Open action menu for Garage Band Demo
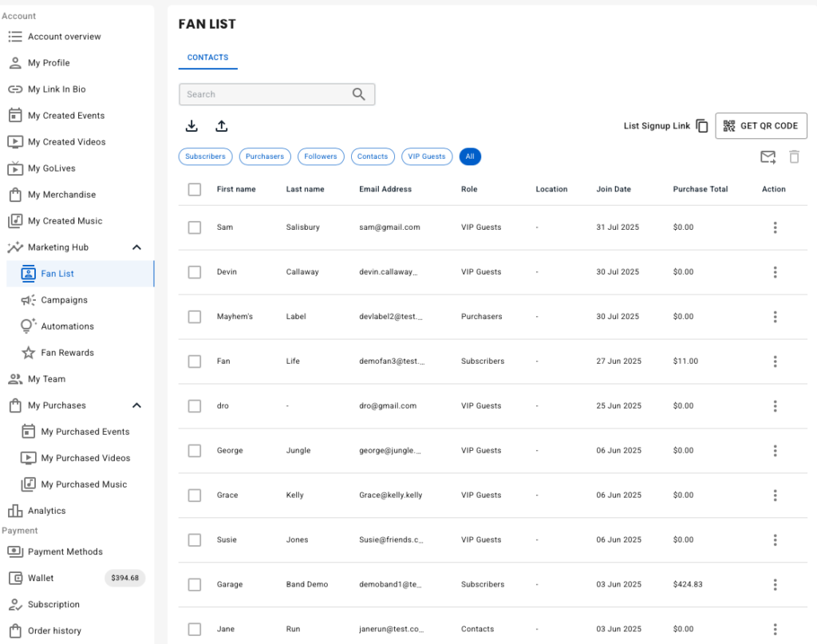 (x=775, y=585)
